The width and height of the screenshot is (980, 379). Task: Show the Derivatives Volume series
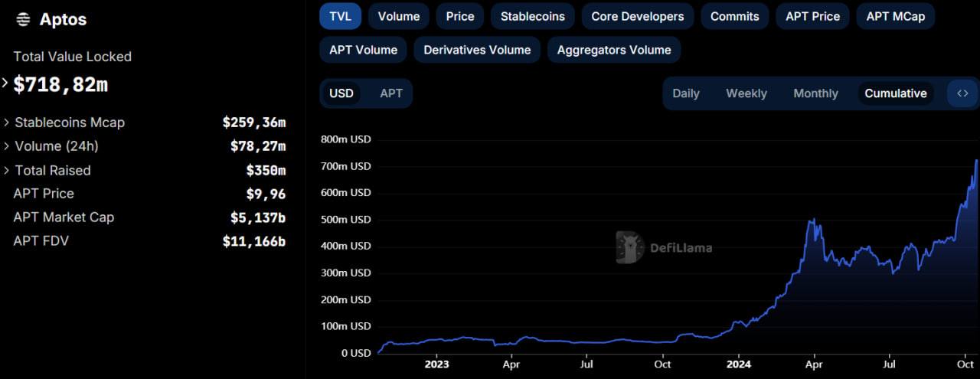pos(477,50)
